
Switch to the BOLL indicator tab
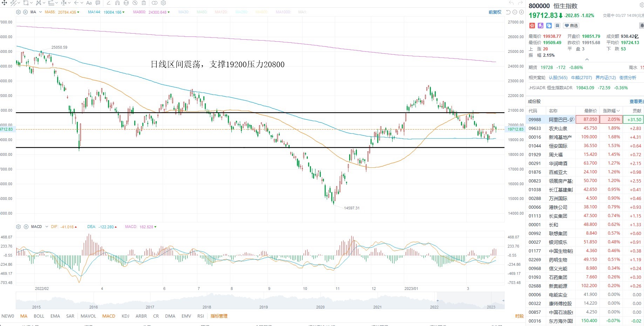[39, 316]
